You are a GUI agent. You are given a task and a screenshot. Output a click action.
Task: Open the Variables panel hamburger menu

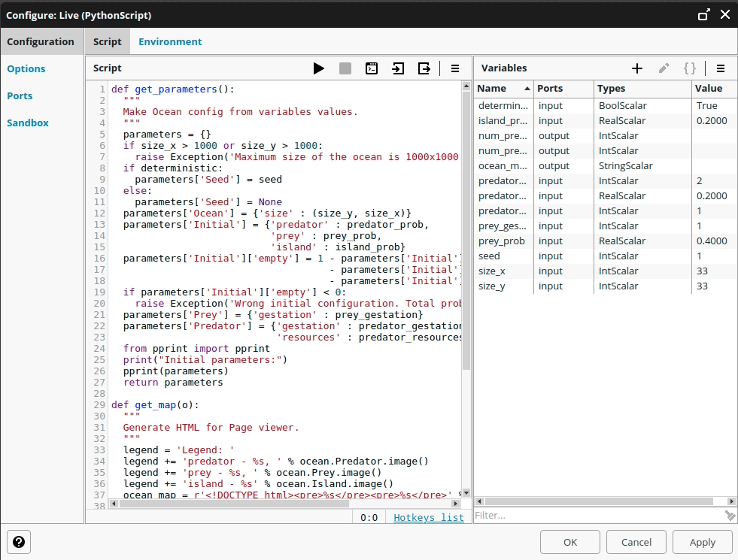[721, 68]
